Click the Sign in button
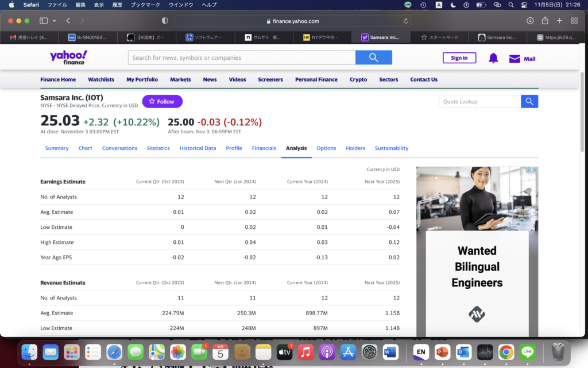 (459, 57)
